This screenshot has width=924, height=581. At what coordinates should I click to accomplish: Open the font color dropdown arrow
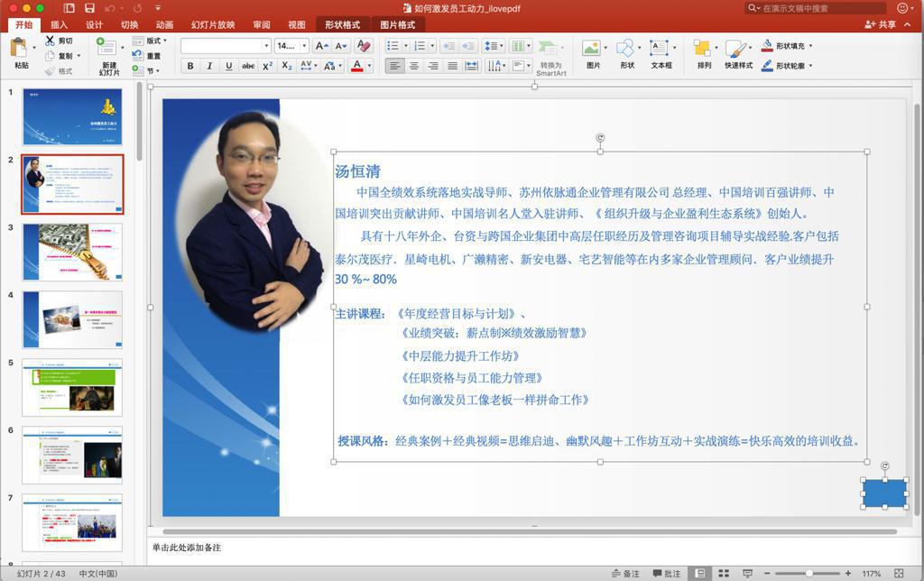tap(369, 66)
